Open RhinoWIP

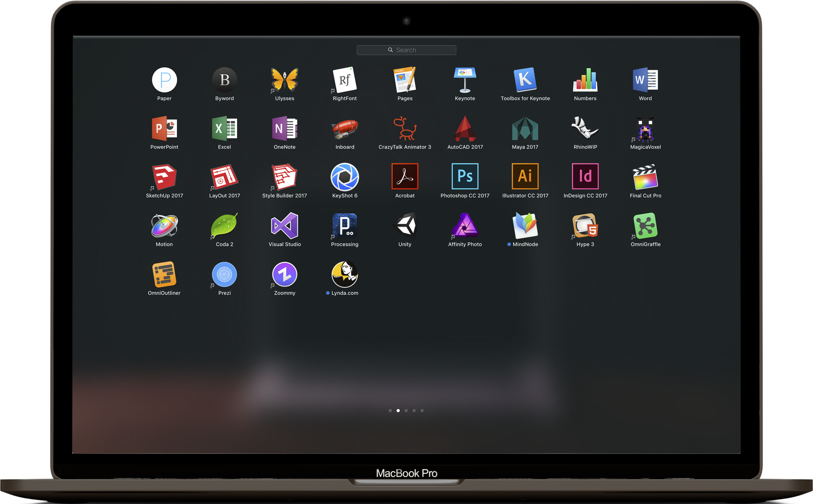[x=585, y=128]
